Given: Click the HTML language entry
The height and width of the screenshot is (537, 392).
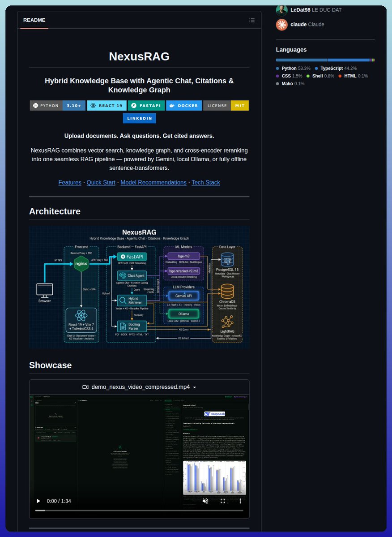Looking at the screenshot, I should [x=353, y=76].
